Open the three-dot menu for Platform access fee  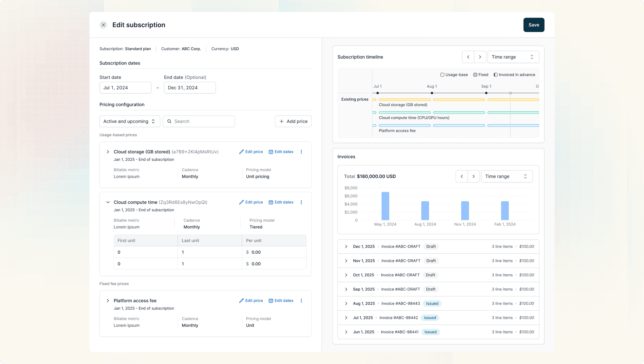301,301
